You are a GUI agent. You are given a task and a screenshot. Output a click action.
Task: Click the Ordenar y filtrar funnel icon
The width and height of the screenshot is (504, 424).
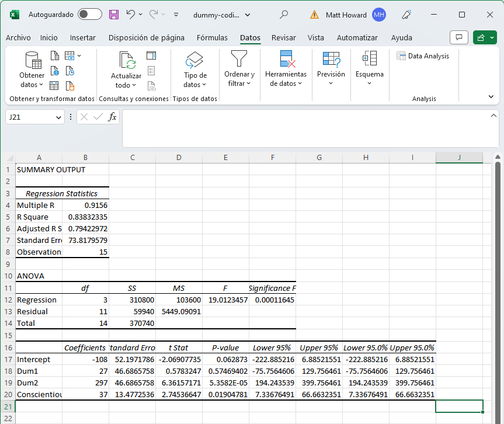pyautogui.click(x=239, y=60)
